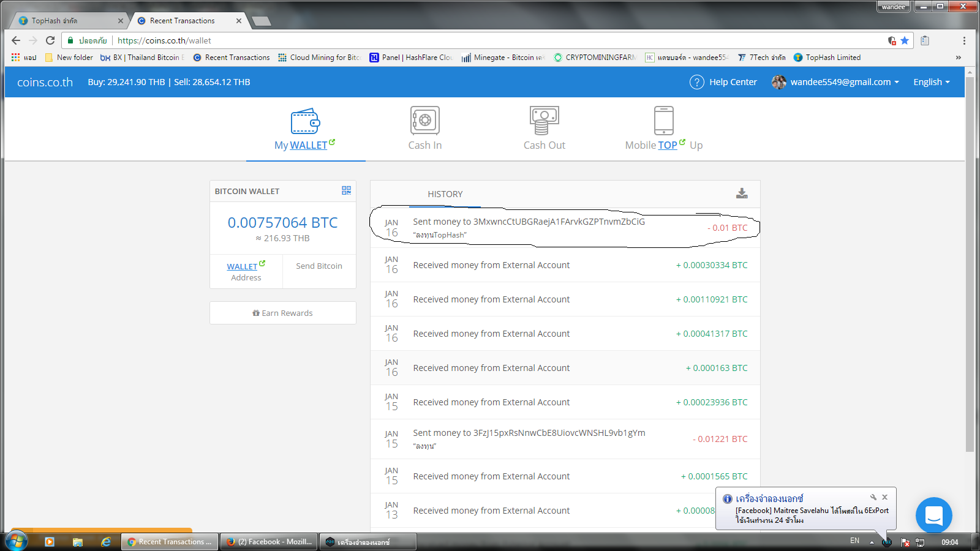Click the extension icon beside the star
Screen dimensions: 980x551
[892, 40]
